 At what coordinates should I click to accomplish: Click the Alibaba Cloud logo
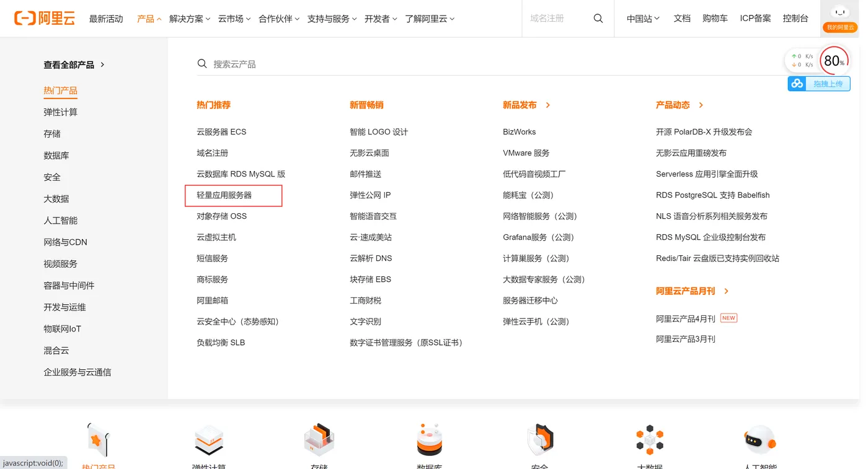[x=44, y=19]
